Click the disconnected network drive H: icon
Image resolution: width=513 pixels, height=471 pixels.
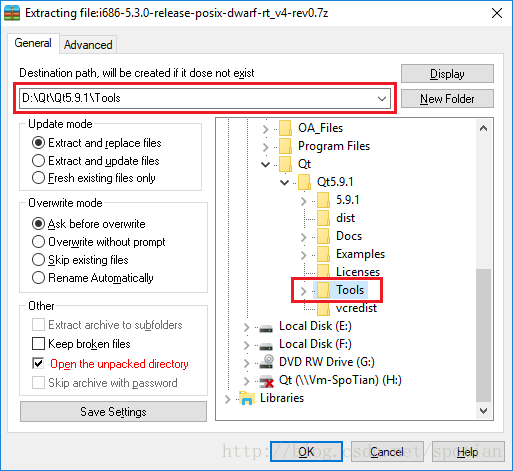click(267, 381)
